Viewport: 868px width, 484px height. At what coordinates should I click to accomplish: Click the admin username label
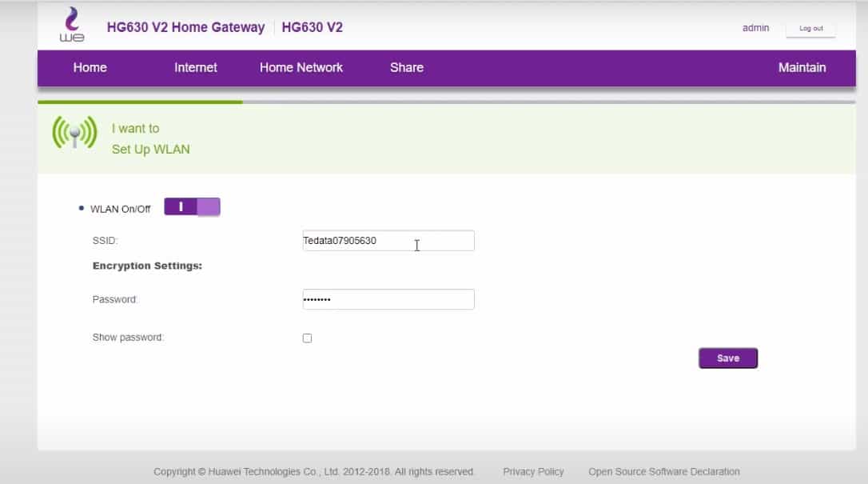[755, 28]
